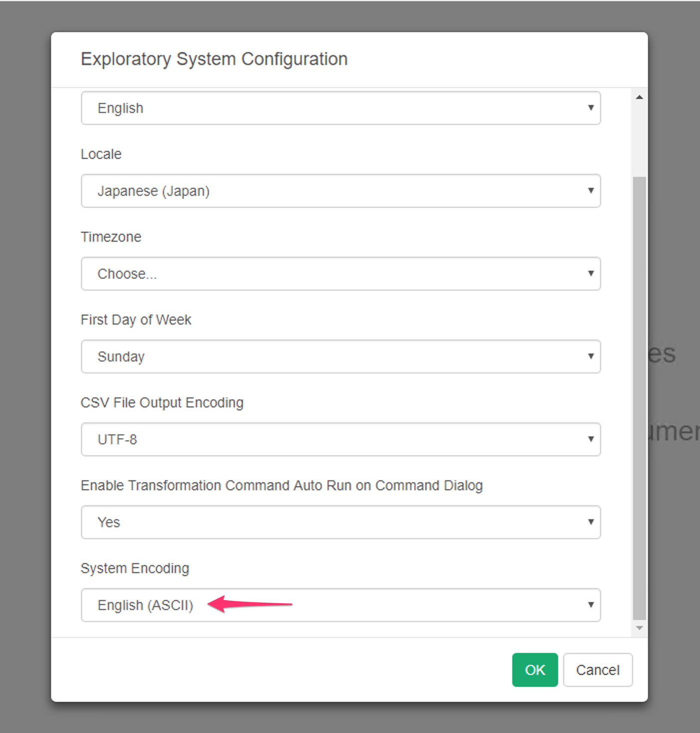Click the Enable Transformation Command Auto Run label

point(282,486)
